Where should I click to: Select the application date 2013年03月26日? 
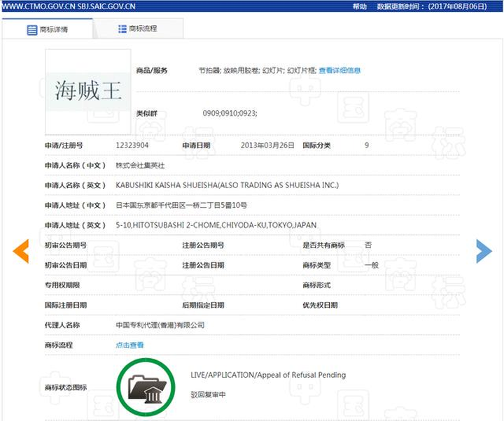pos(267,145)
